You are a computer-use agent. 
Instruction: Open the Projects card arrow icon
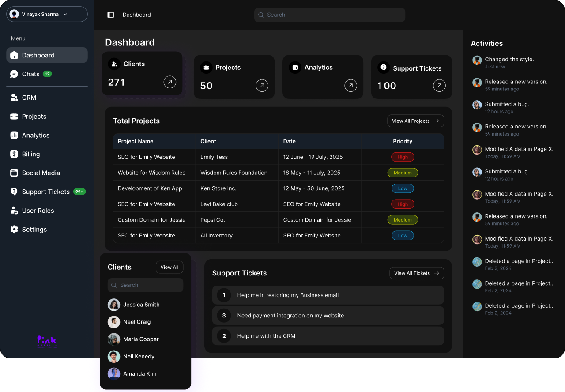pos(262,86)
